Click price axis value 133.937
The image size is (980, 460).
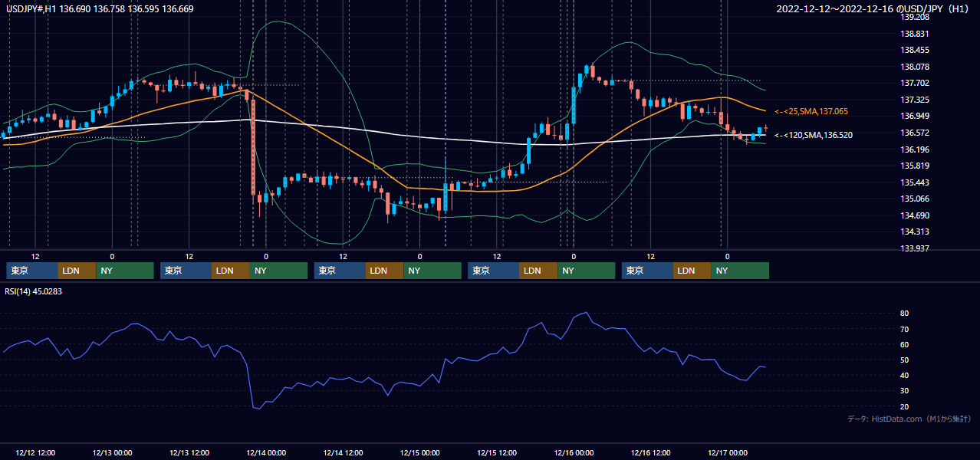[913, 248]
